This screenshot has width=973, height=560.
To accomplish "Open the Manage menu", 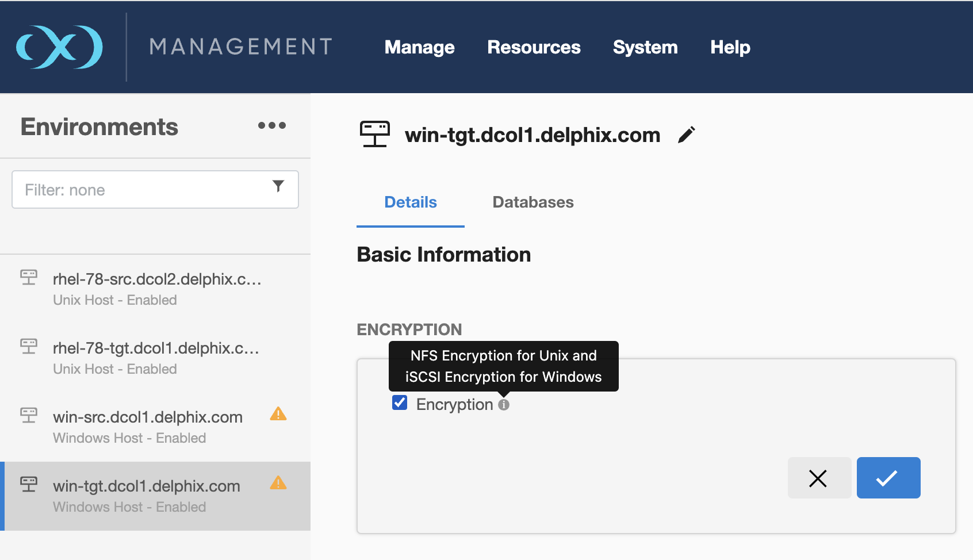I will [x=419, y=47].
